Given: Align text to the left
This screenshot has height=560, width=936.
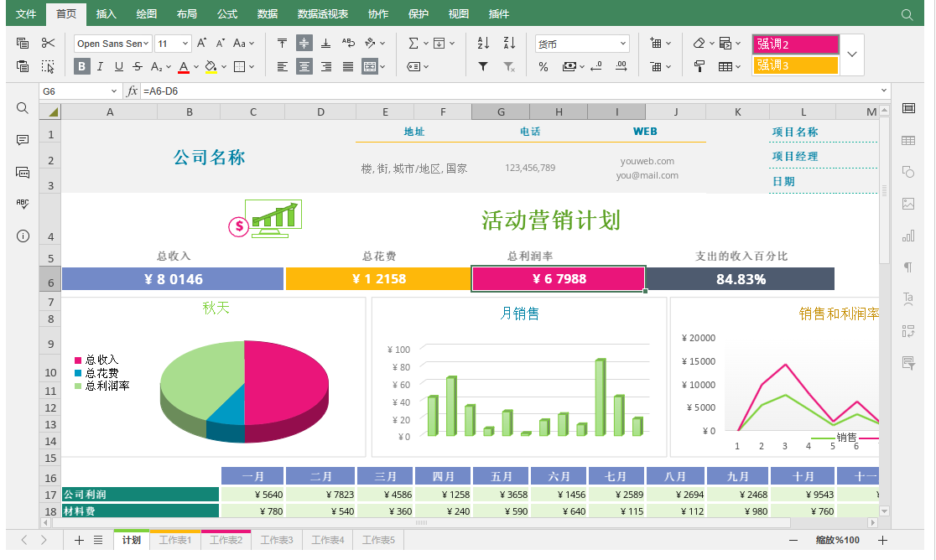Looking at the screenshot, I should [x=283, y=66].
